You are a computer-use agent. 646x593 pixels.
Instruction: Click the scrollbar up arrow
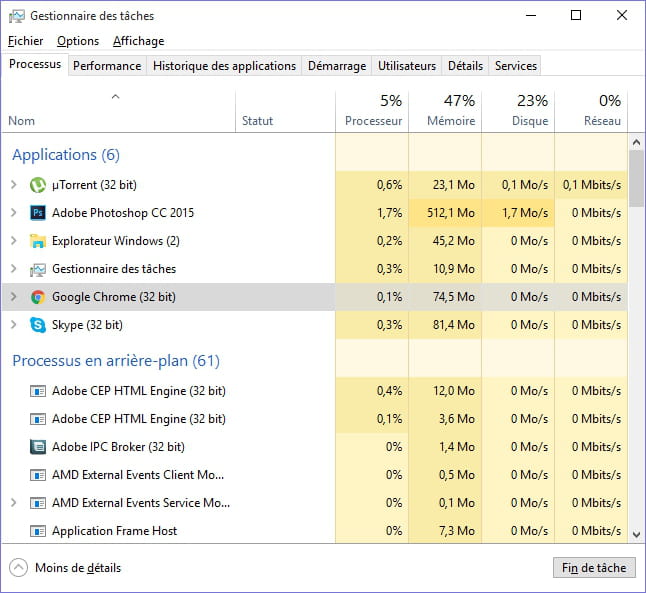[x=636, y=143]
